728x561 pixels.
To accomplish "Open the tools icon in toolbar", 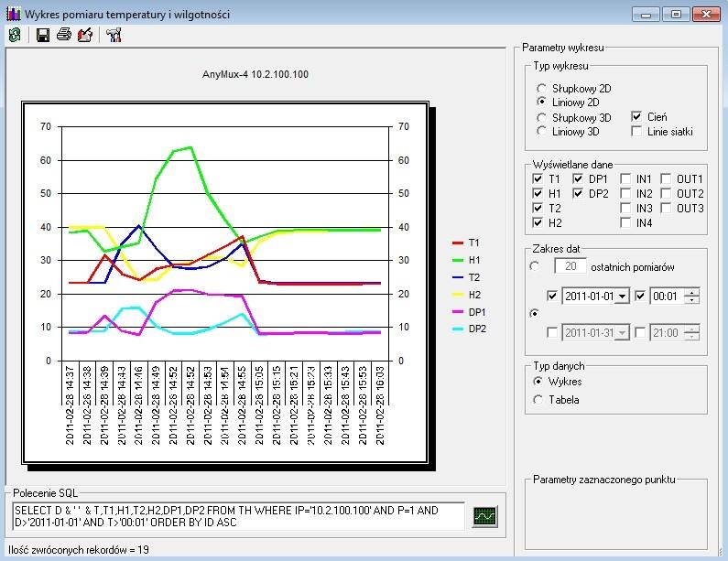I will (114, 35).
